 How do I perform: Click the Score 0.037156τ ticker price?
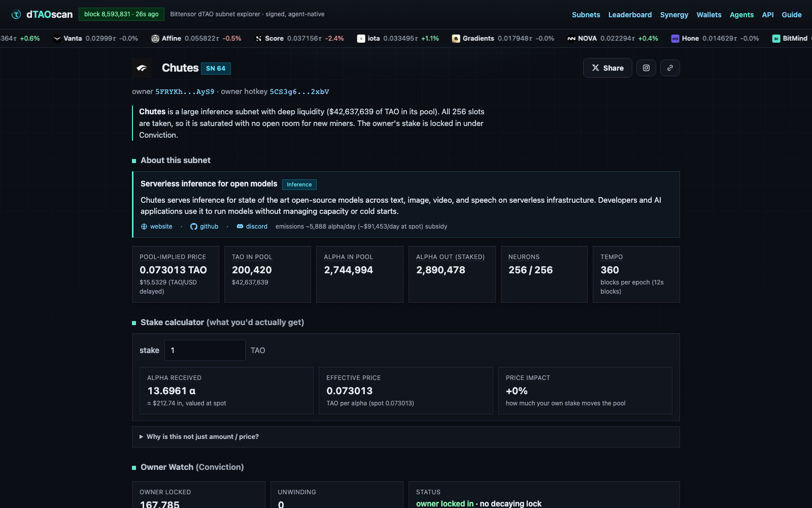(x=304, y=39)
